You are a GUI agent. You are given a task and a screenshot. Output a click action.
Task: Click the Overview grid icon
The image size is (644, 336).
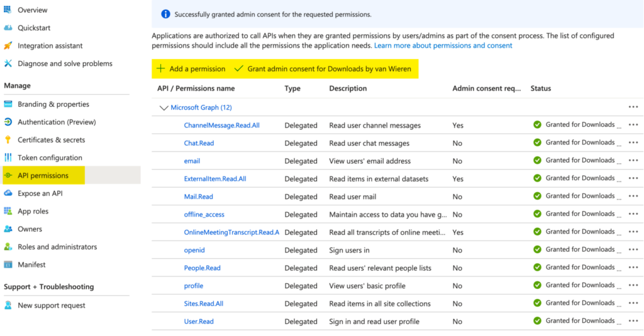(x=8, y=9)
